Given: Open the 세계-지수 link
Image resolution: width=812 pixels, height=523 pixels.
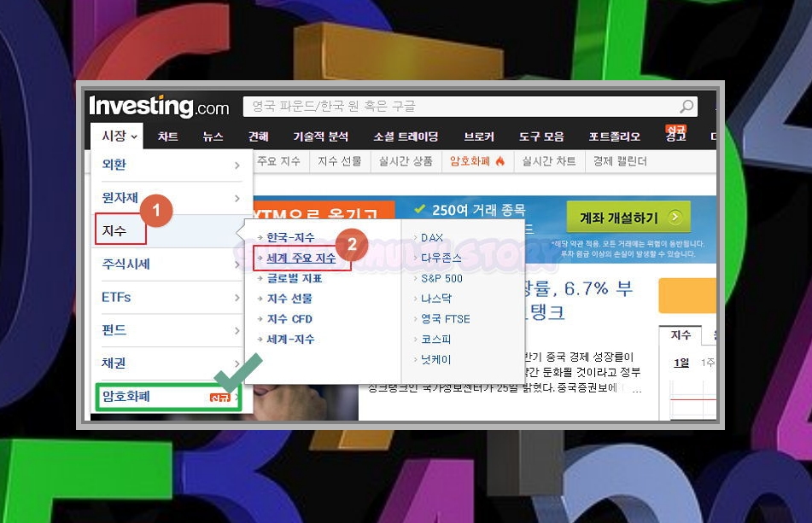Looking at the screenshot, I should (290, 340).
